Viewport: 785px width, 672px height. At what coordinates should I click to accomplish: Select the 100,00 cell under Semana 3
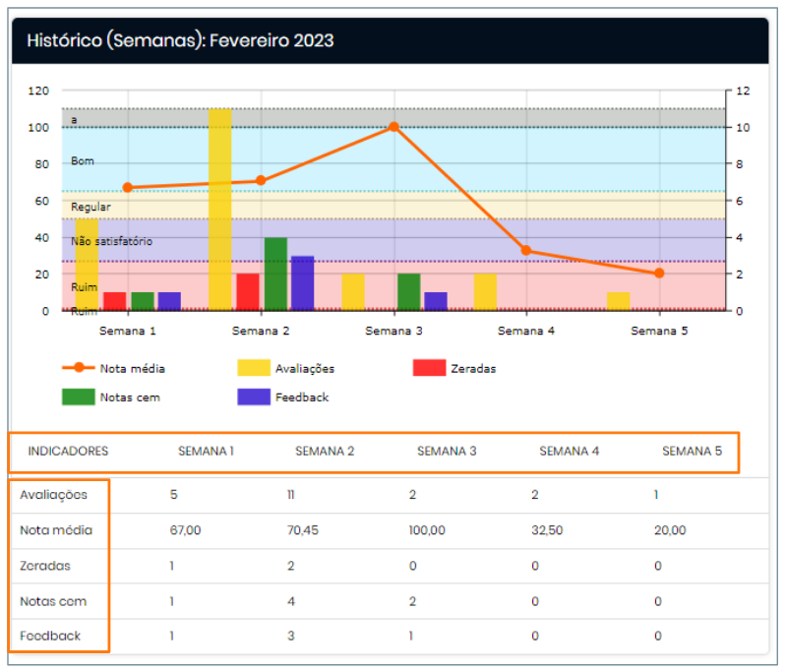(x=427, y=530)
